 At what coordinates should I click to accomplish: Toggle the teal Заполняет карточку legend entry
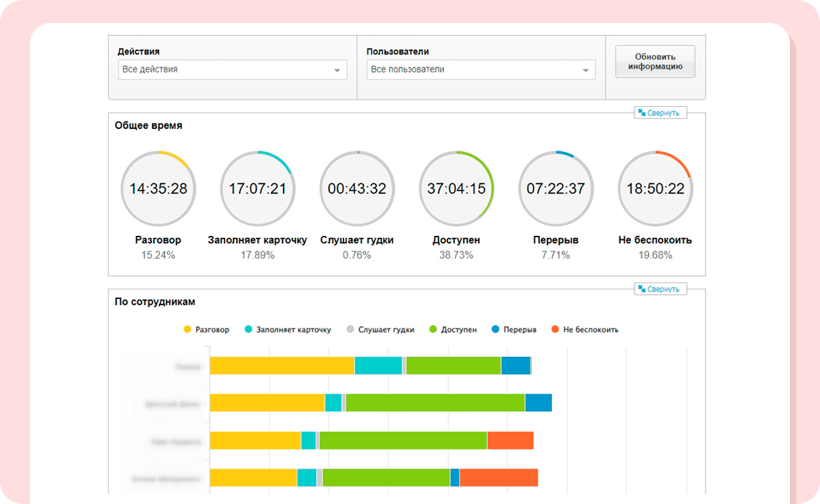coord(287,329)
